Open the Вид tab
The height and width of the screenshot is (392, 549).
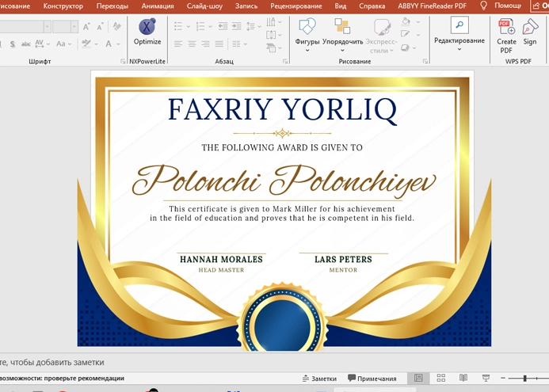pyautogui.click(x=341, y=6)
